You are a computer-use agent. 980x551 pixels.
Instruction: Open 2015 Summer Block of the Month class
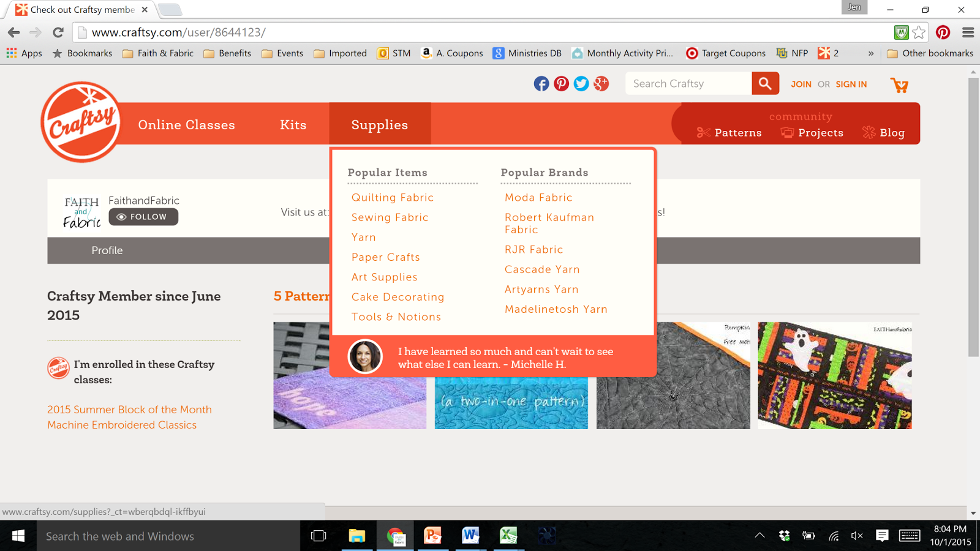[130, 410]
